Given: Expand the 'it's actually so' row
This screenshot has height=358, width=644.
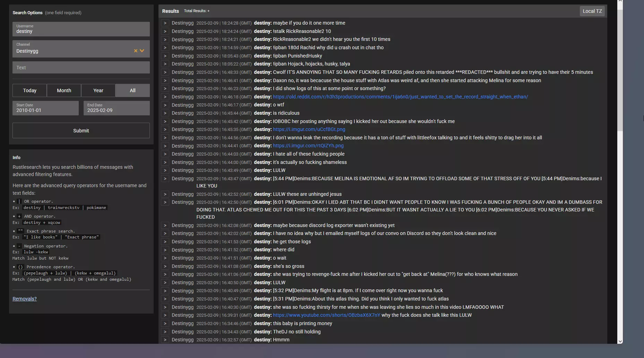Looking at the screenshot, I should [165, 162].
